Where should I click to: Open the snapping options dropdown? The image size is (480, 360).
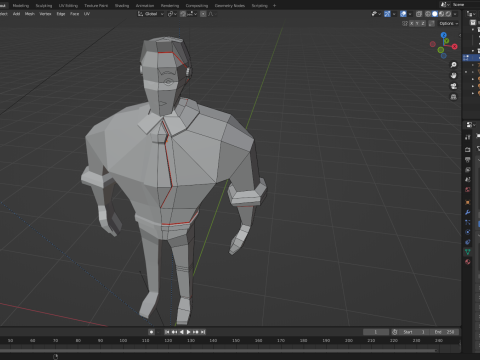coord(192,14)
